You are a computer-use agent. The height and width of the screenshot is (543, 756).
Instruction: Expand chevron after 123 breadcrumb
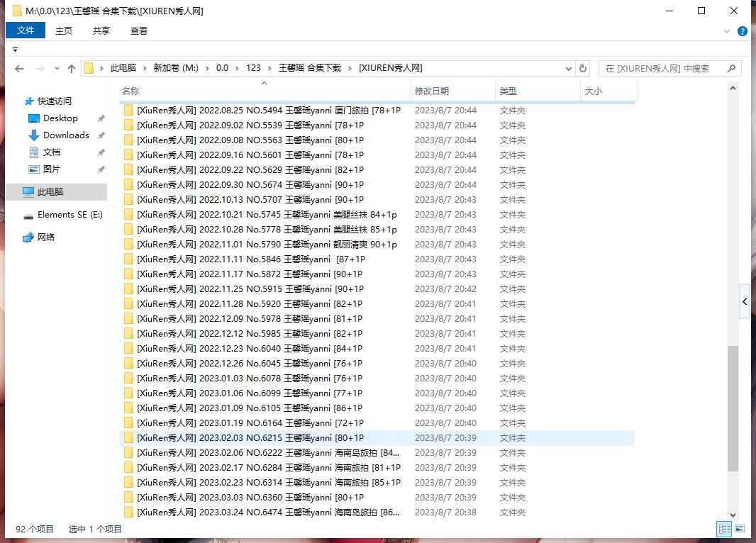pos(269,69)
